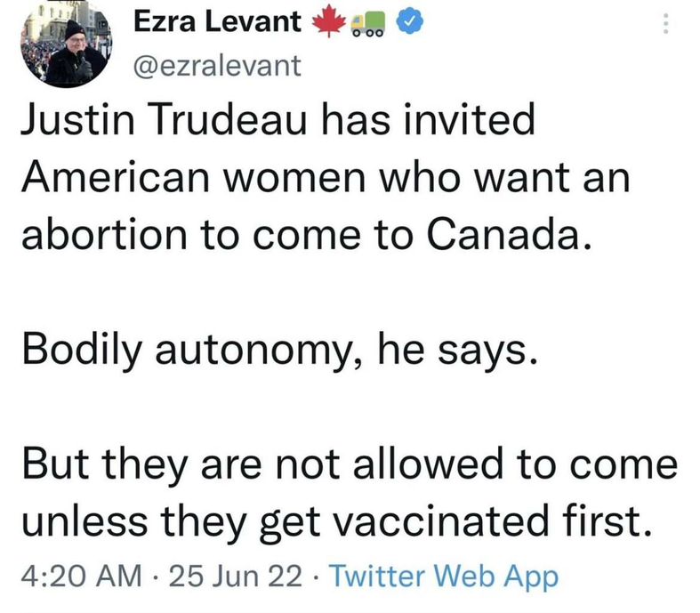Image resolution: width=700 pixels, height=613 pixels.
Task: Click the word unless in last line
Action: coord(84,521)
